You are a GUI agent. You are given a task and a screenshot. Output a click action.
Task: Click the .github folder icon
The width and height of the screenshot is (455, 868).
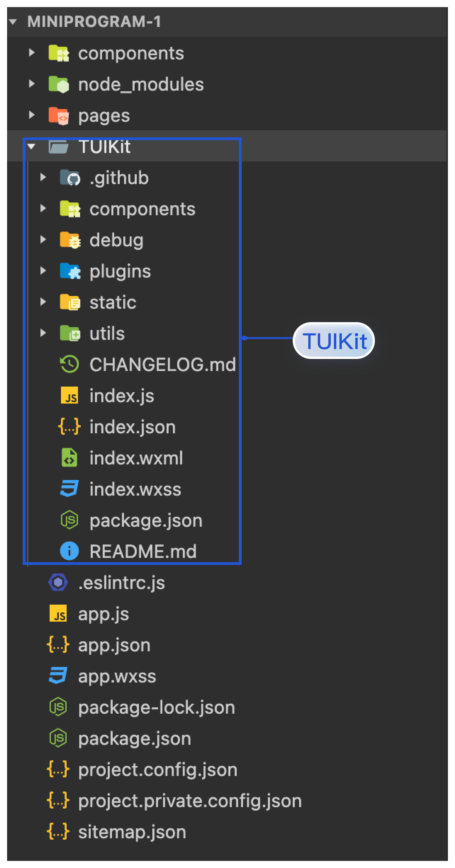click(70, 178)
